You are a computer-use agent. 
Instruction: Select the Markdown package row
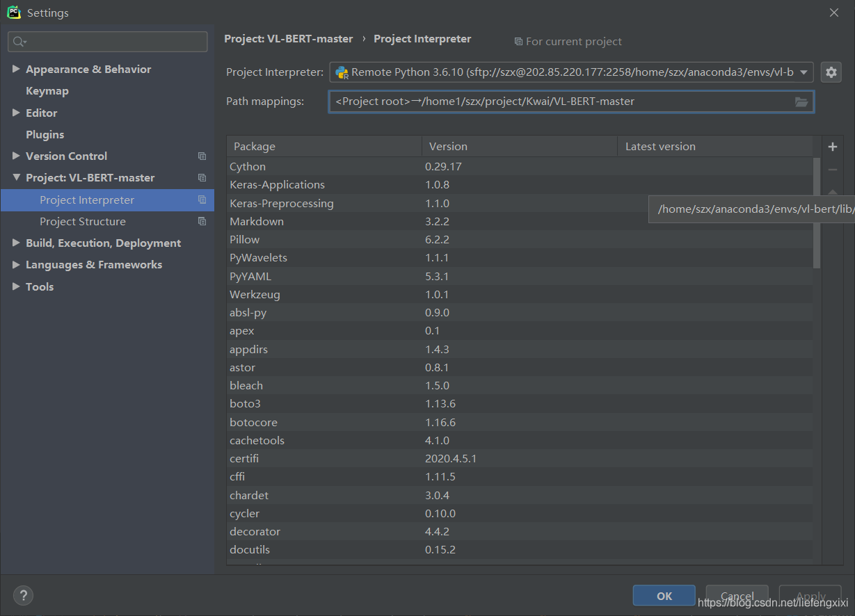520,222
